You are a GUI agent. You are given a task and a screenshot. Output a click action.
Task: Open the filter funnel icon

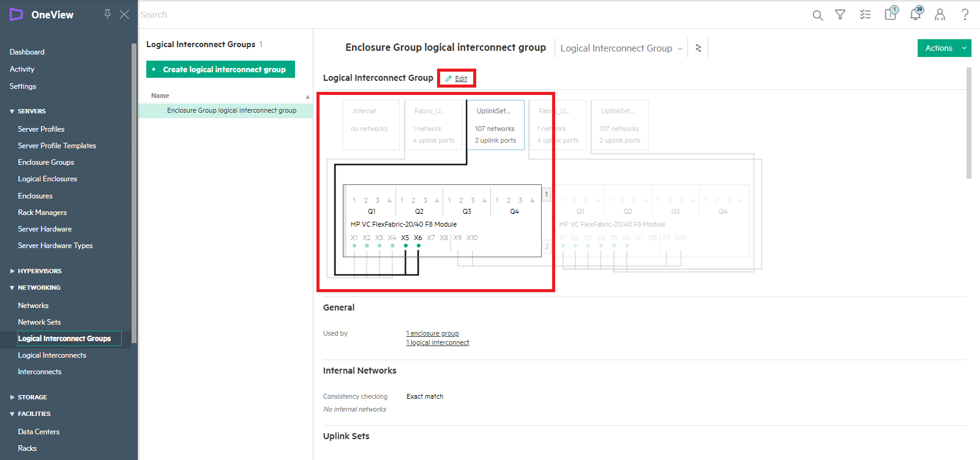[840, 15]
